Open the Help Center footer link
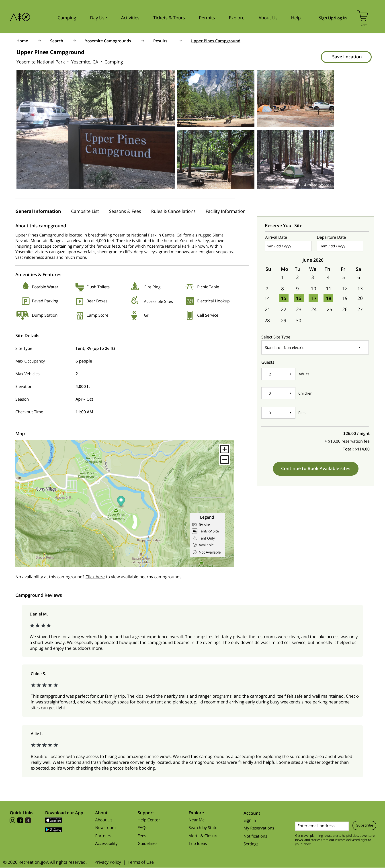The height and width of the screenshot is (868, 385). pos(149,820)
